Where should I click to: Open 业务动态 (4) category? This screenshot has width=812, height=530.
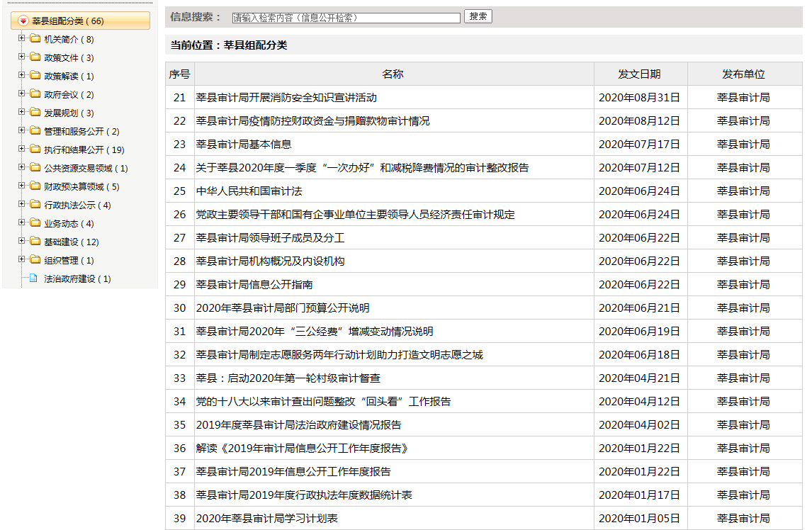[69, 224]
